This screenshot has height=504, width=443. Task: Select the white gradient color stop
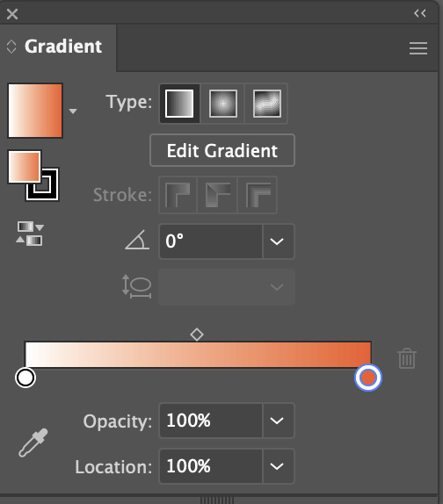(x=25, y=378)
